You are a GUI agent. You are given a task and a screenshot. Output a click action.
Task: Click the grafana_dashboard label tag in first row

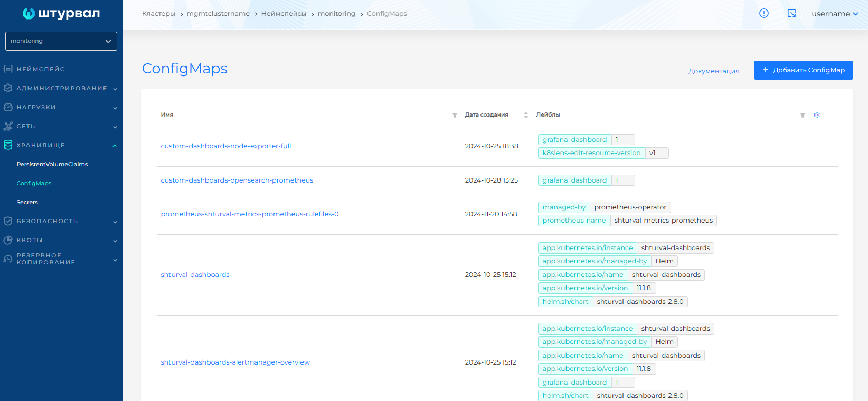pos(574,140)
